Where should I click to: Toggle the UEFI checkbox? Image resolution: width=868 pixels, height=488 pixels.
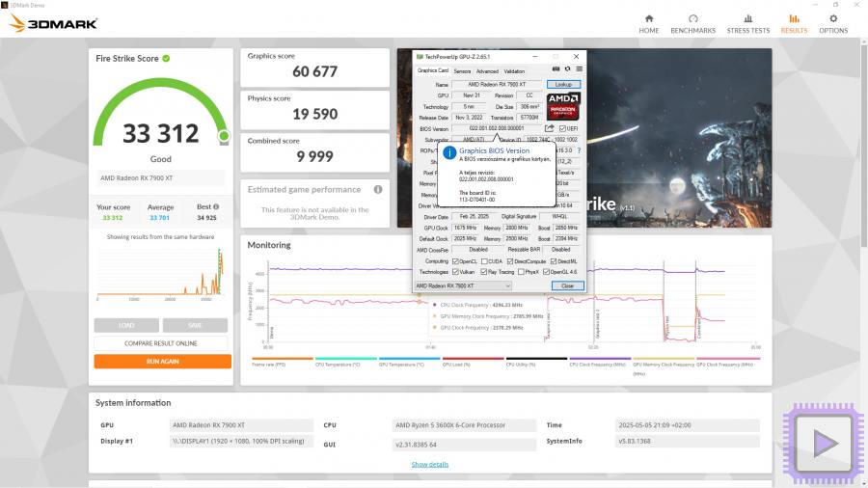(562, 128)
